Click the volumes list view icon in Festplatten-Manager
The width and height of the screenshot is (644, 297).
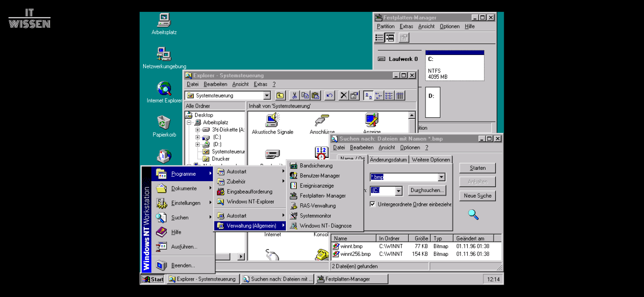pyautogui.click(x=379, y=38)
